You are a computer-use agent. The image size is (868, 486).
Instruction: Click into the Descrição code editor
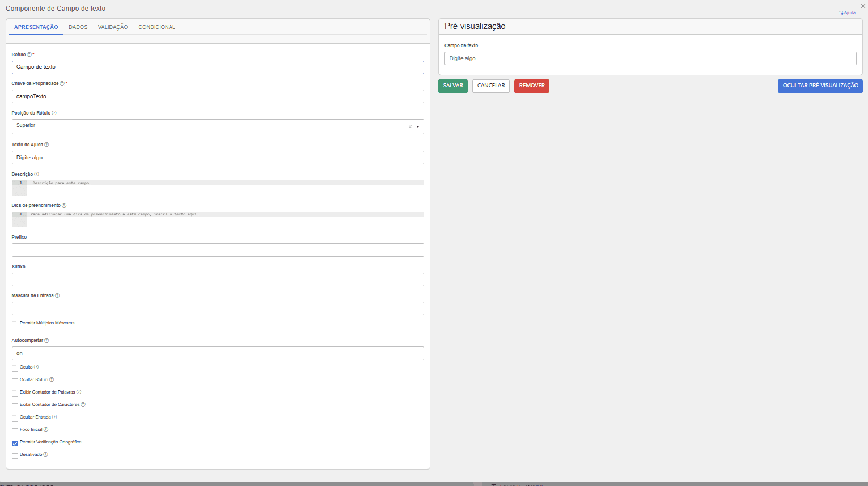point(218,188)
